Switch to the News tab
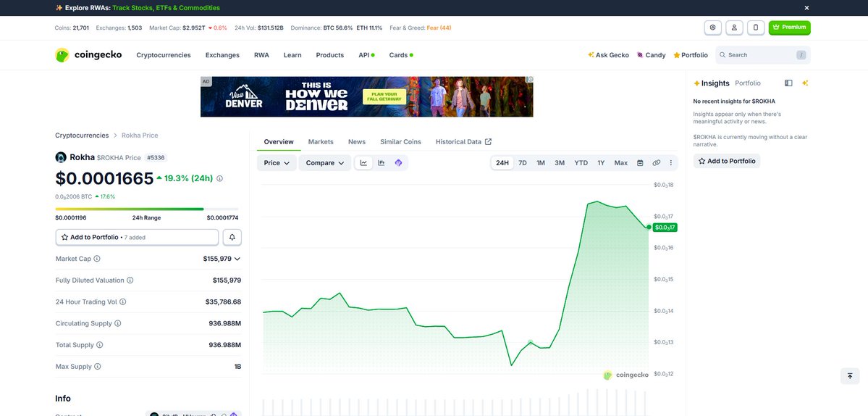Screen dimensions: 868x416 pyautogui.click(x=356, y=142)
